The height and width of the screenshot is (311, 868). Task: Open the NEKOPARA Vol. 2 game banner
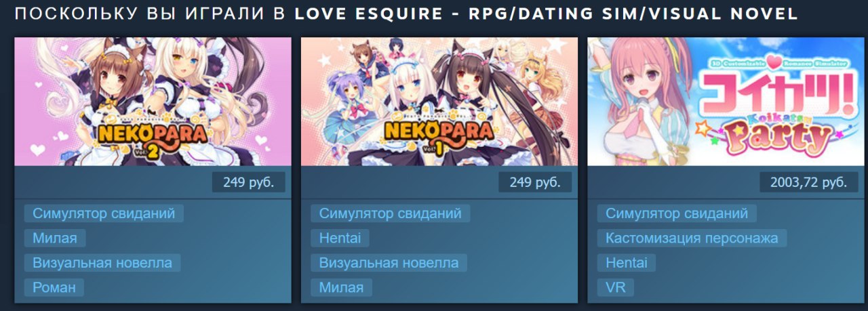153,101
